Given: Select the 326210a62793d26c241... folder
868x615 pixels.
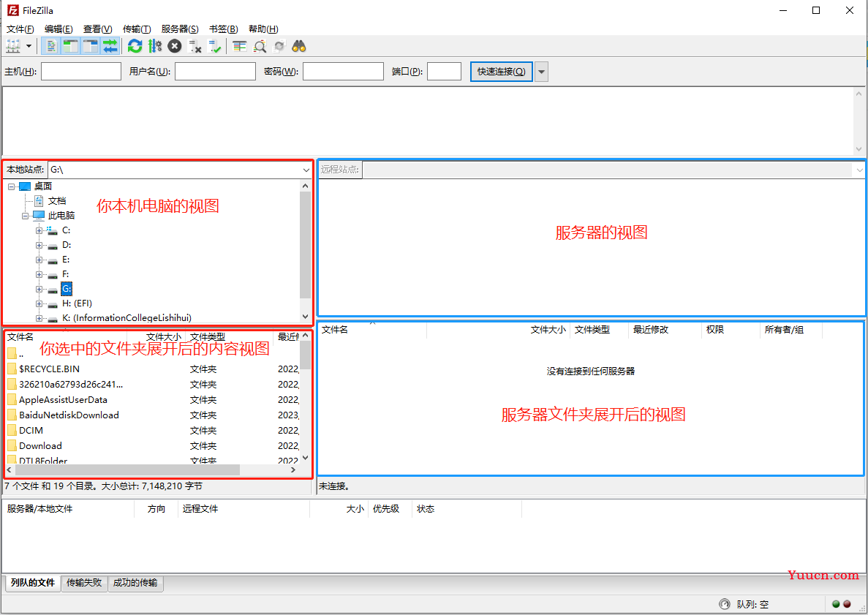Looking at the screenshot, I should coord(71,384).
